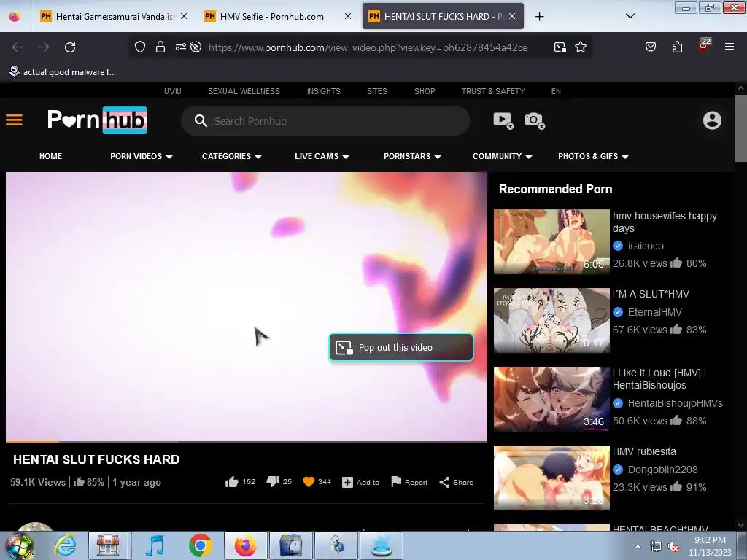Open Sites in the top bar
The height and width of the screenshot is (560, 747).
[x=377, y=91]
